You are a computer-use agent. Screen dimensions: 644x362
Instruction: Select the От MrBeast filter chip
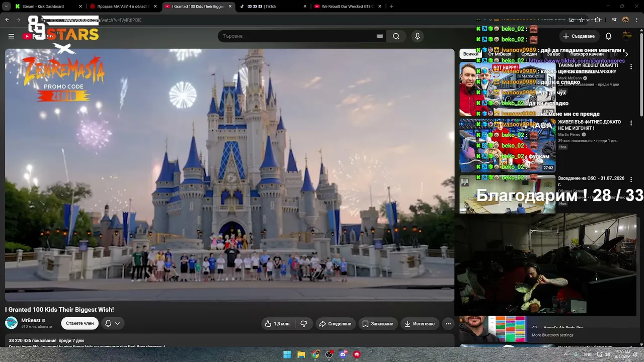pos(500,54)
